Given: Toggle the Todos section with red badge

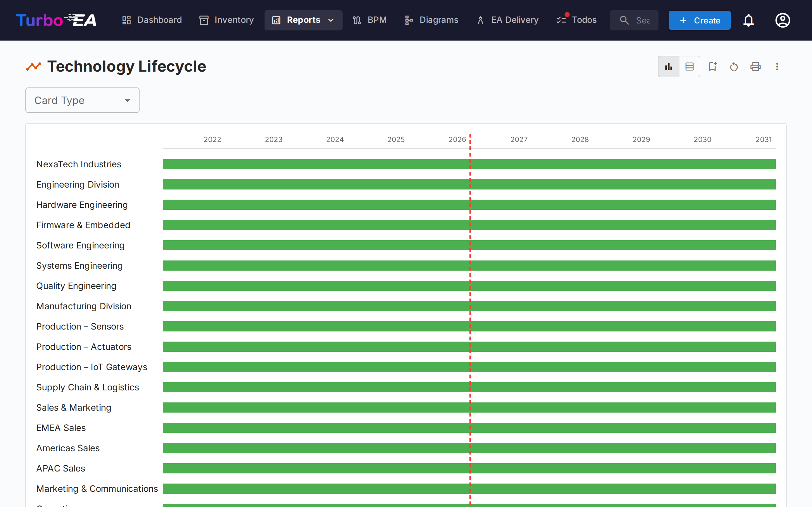Looking at the screenshot, I should pos(576,20).
